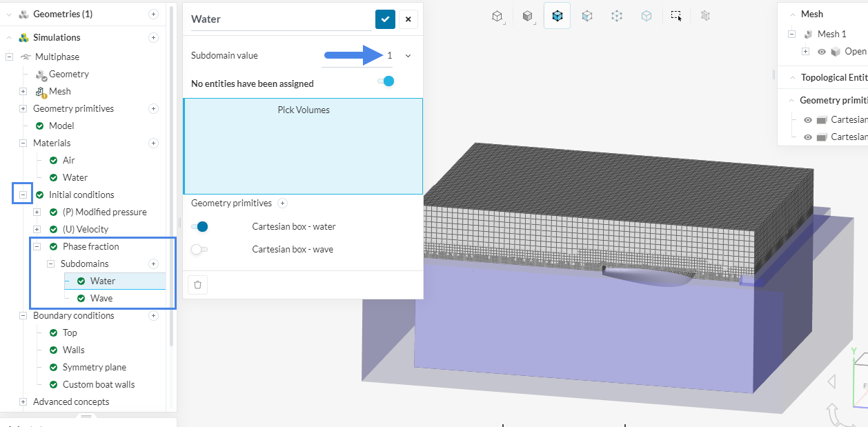Expand the Mesh node in the simulation tree
The height and width of the screenshot is (427, 868).
pyautogui.click(x=23, y=91)
